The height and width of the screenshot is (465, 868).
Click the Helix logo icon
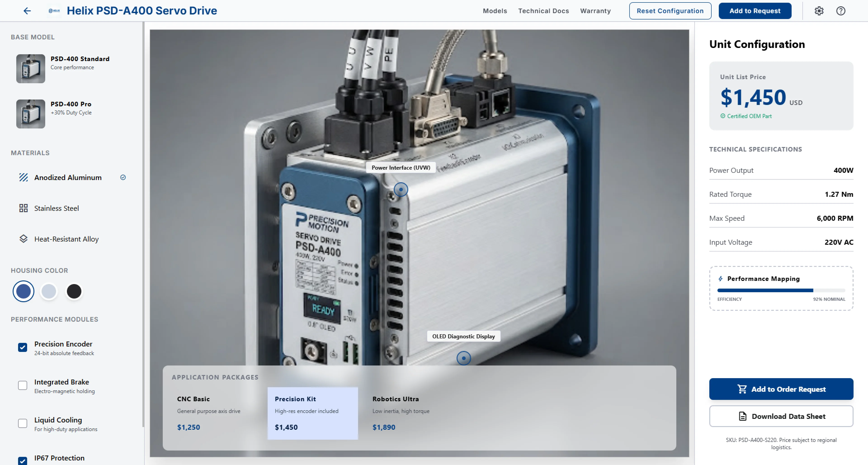[x=54, y=11]
